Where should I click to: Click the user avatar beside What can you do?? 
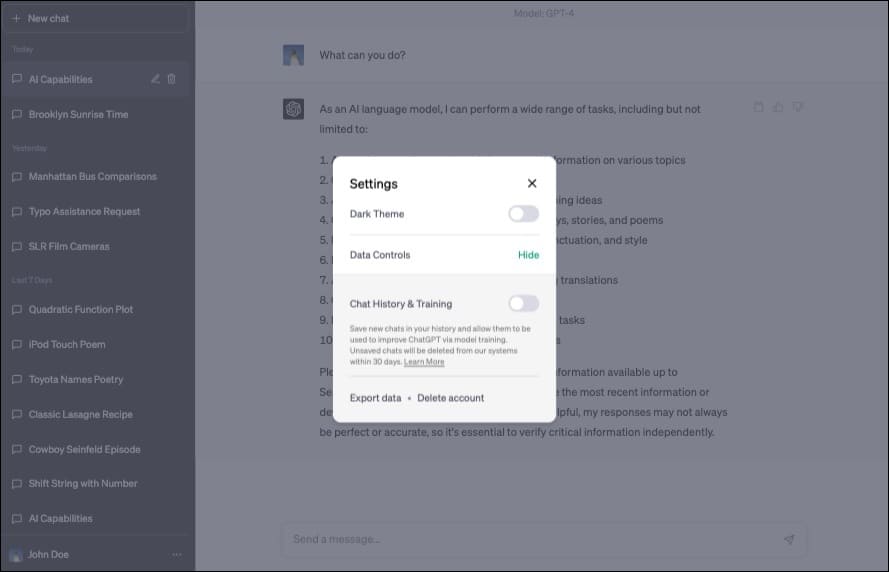(293, 56)
